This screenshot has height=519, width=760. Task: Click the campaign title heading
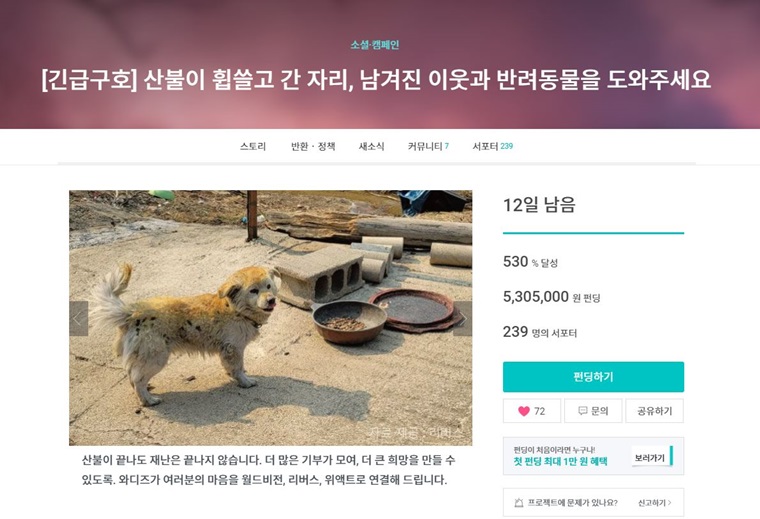[x=376, y=80]
